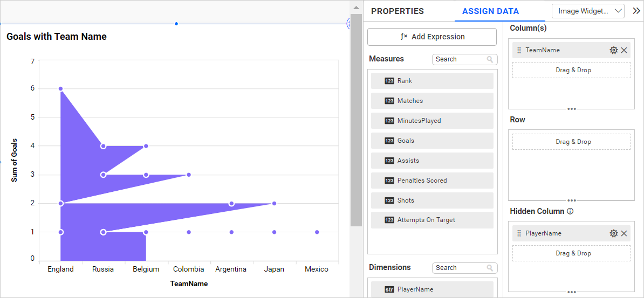Viewport: 644px width, 298px height.
Task: Select the Goals measure
Action: (x=432, y=141)
